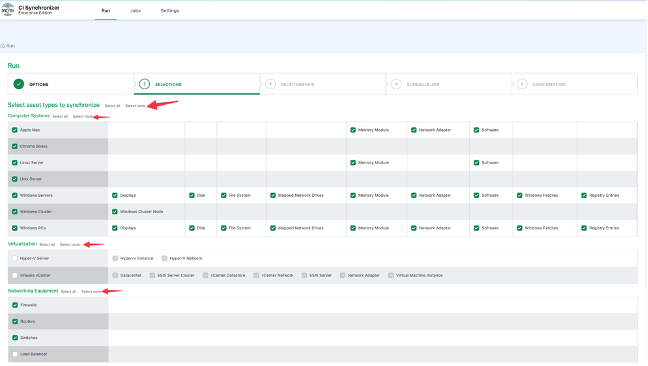Viewport: 648px width, 366px height.
Task: Uncheck Memory Module in Windows PCs row
Action: click(x=353, y=228)
